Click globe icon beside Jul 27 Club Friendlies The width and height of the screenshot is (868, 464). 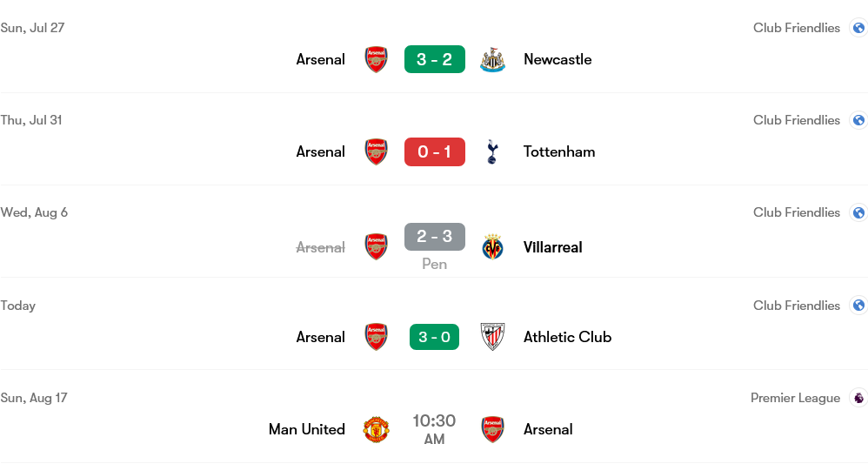click(858, 28)
